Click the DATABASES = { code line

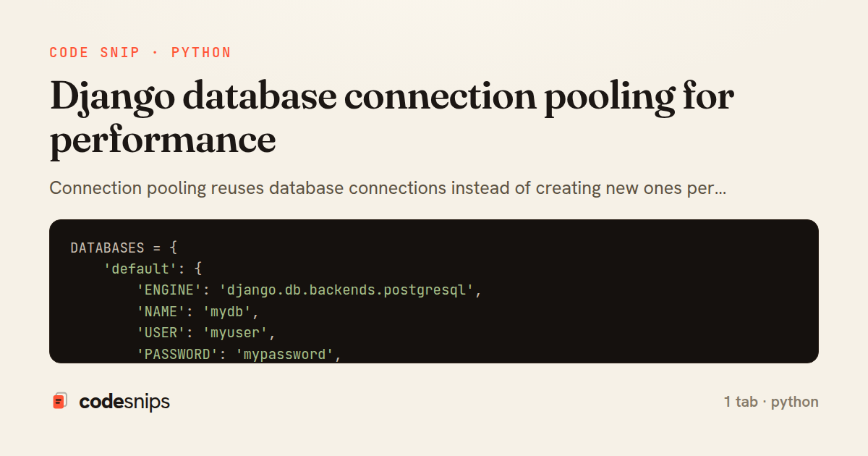point(124,248)
